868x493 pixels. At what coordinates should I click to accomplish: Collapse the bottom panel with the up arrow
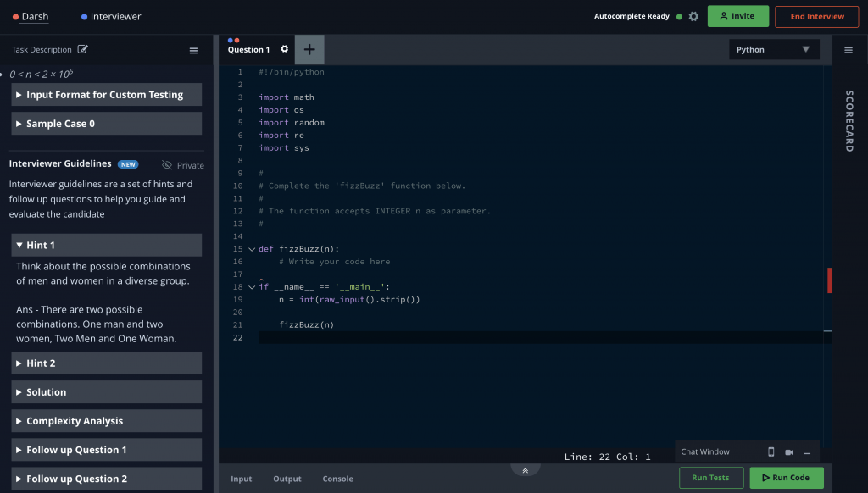(526, 468)
